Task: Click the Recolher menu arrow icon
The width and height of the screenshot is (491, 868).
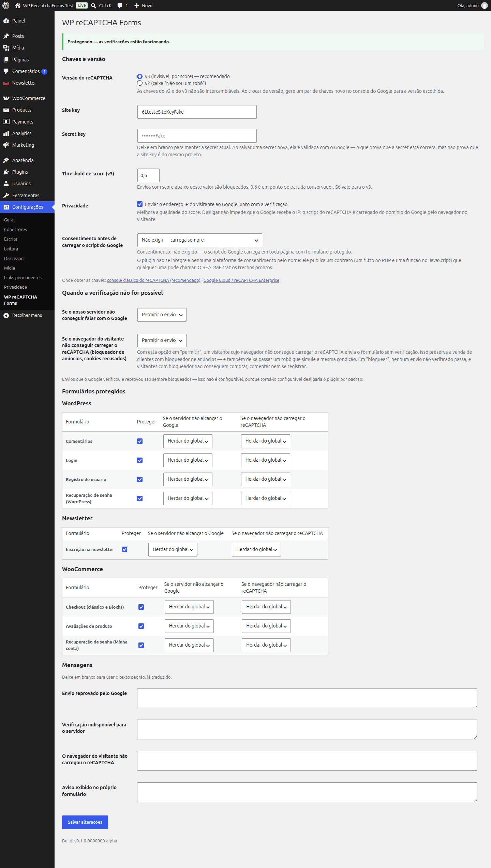Action: 6,315
